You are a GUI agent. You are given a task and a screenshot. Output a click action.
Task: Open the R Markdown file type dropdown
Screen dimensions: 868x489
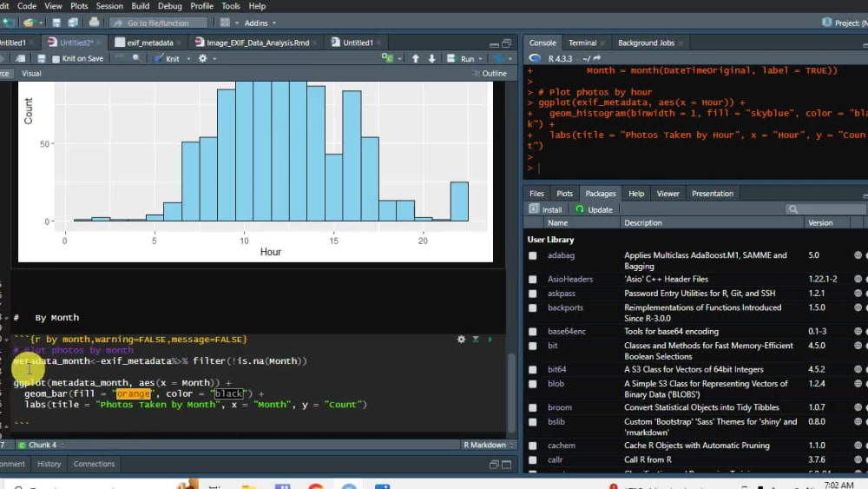488,445
